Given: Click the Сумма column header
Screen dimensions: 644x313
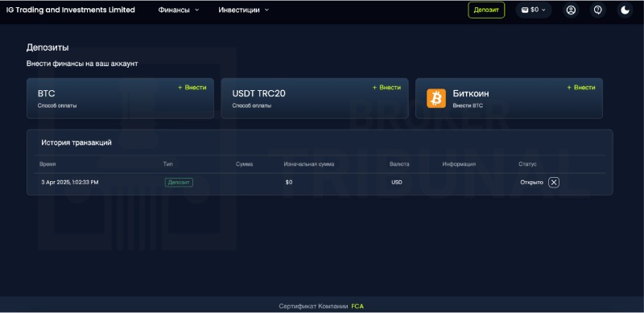Looking at the screenshot, I should point(245,164).
